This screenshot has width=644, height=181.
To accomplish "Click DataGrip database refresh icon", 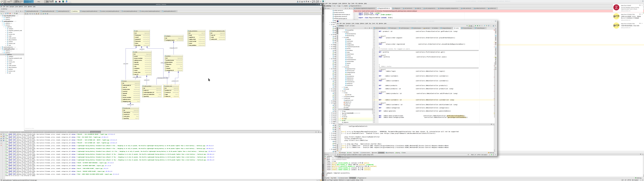I will point(6,13).
